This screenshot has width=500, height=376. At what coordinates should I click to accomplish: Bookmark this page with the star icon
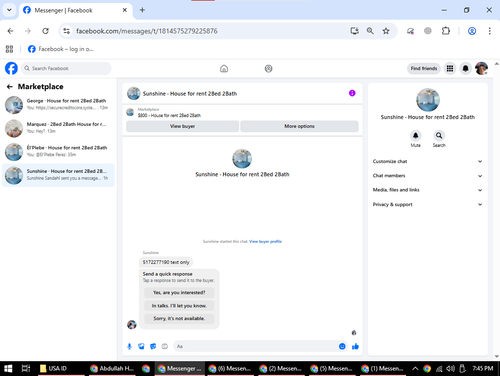click(386, 31)
